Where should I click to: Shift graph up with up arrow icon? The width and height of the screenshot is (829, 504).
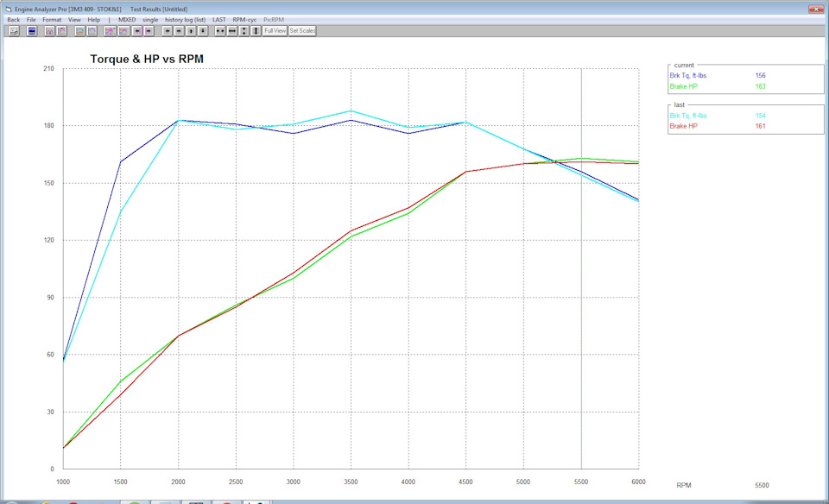click(x=191, y=30)
